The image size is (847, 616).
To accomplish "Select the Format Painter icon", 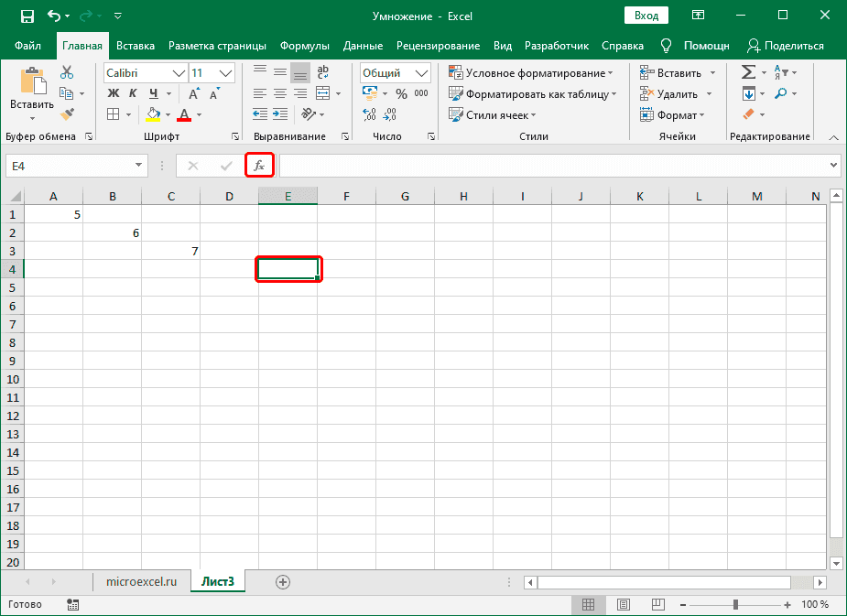I will (x=66, y=113).
